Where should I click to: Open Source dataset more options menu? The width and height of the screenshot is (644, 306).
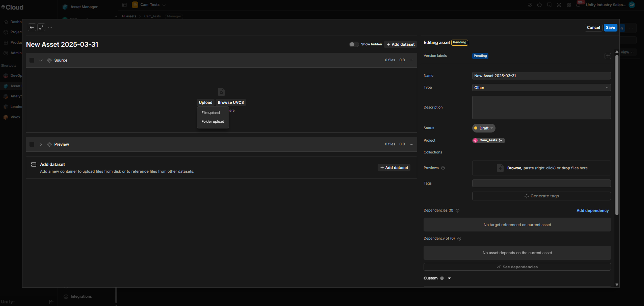tap(411, 60)
